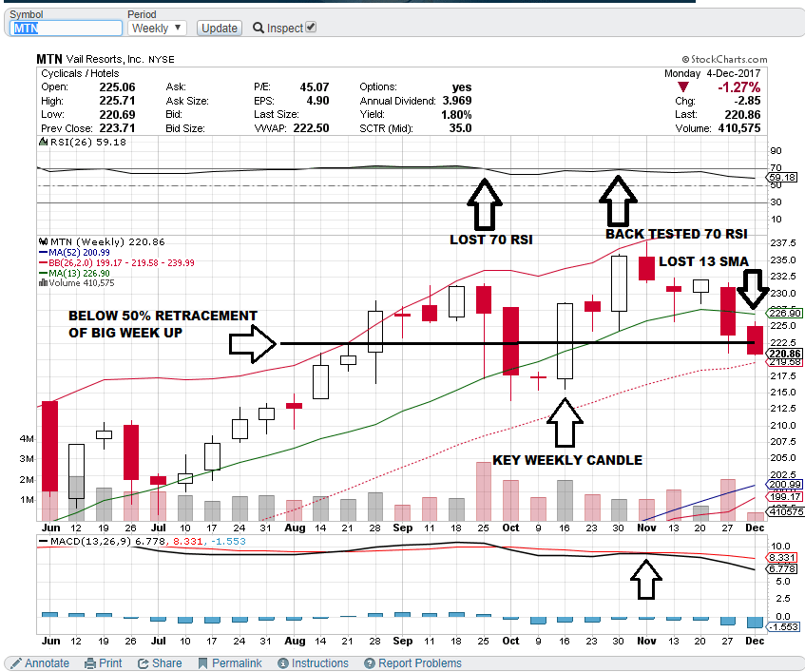Click the Instructions info icon

click(x=283, y=663)
